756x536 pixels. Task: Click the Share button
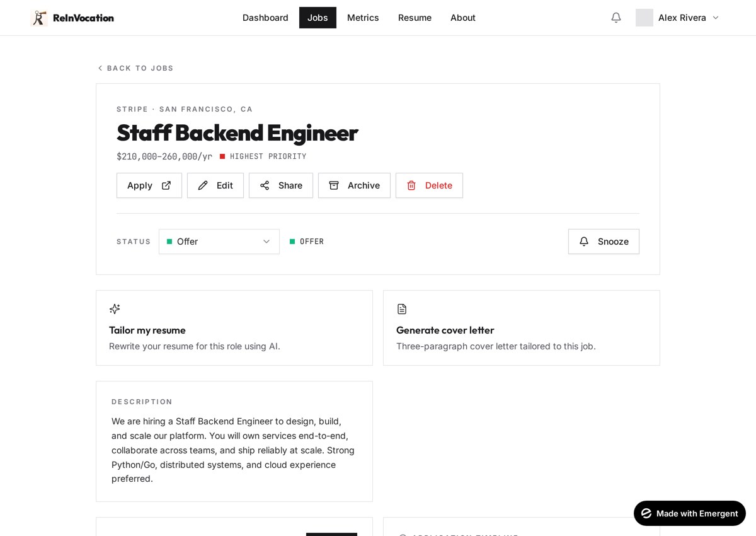281,185
